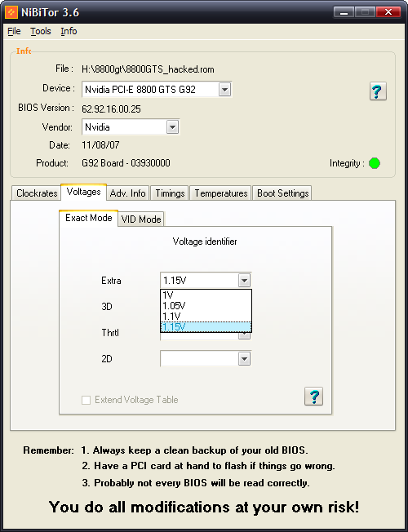This screenshot has height=532, width=408.
Task: Open the help icon in Voltages panel
Action: tap(313, 396)
